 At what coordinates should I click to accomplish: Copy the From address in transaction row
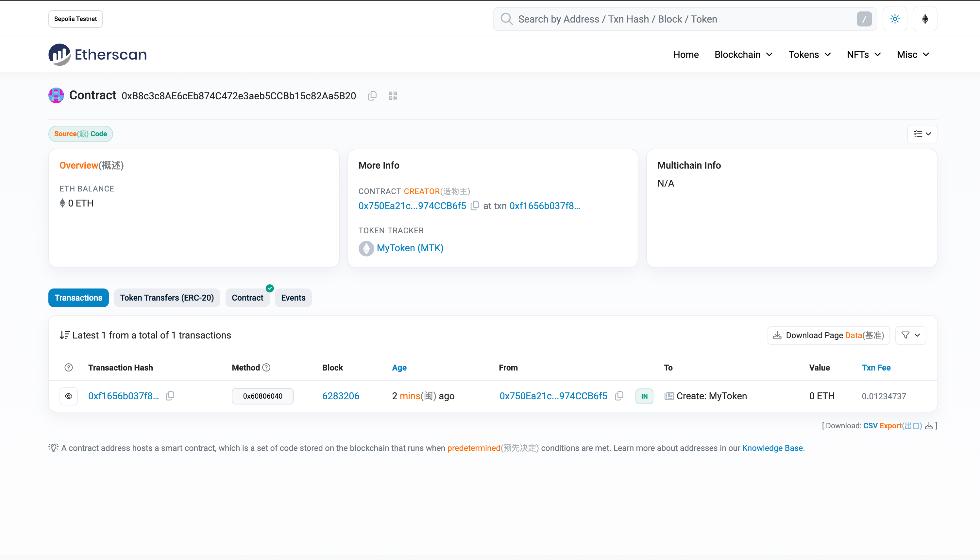click(619, 396)
